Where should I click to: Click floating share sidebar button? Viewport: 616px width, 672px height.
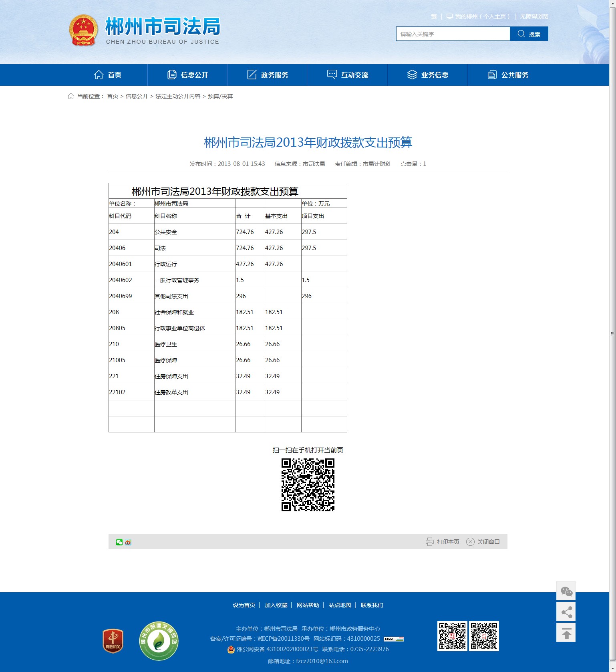[566, 612]
